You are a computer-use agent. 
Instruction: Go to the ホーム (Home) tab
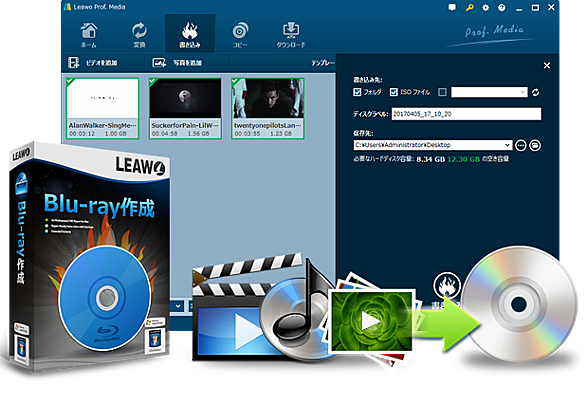[89, 35]
